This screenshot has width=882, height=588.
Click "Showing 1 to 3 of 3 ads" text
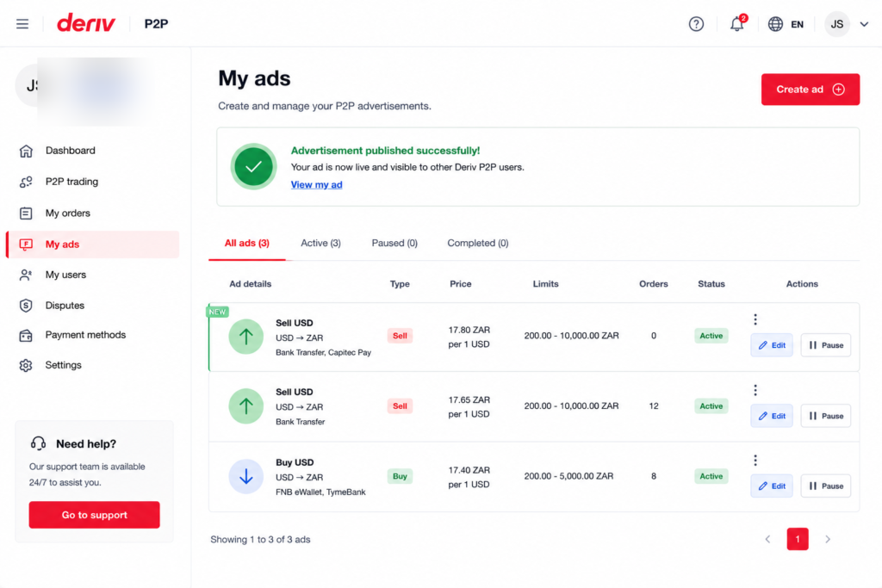(x=260, y=540)
